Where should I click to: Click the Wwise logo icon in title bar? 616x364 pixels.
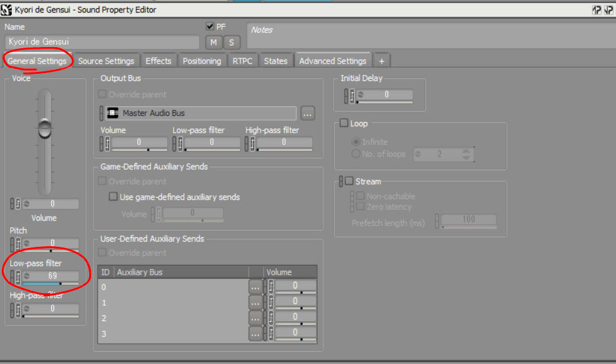click(x=6, y=10)
